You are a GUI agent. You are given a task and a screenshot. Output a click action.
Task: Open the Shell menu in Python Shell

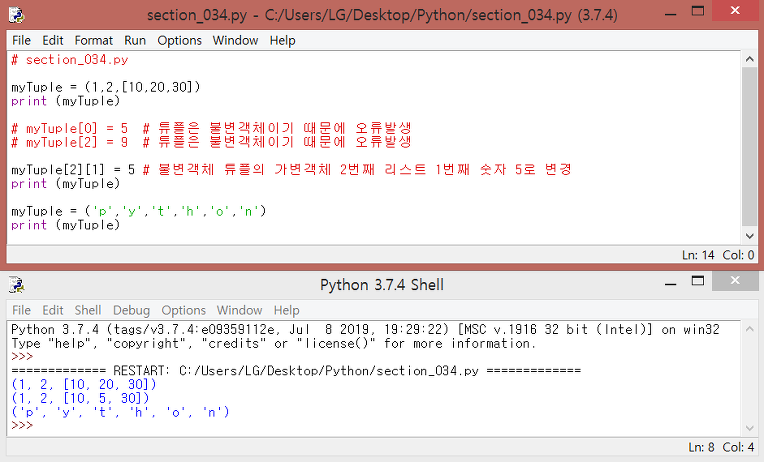click(88, 310)
